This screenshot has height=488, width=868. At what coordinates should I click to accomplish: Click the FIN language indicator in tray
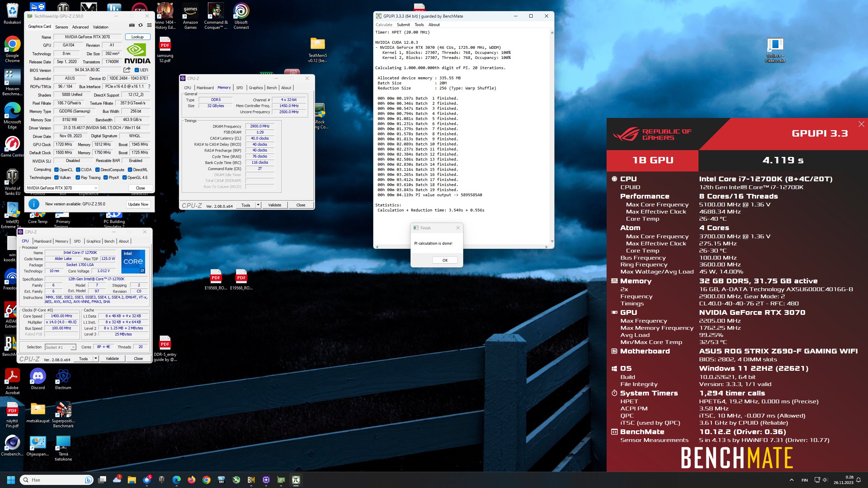pyautogui.click(x=805, y=480)
